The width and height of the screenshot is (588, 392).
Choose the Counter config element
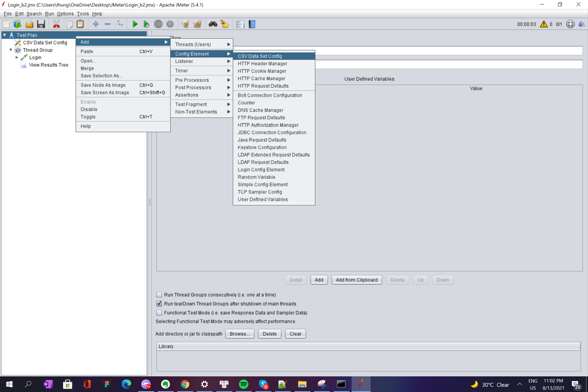coord(274,103)
